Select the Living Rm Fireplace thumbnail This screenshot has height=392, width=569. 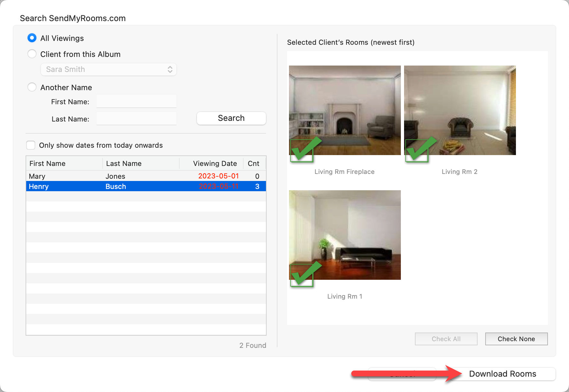[x=345, y=106]
